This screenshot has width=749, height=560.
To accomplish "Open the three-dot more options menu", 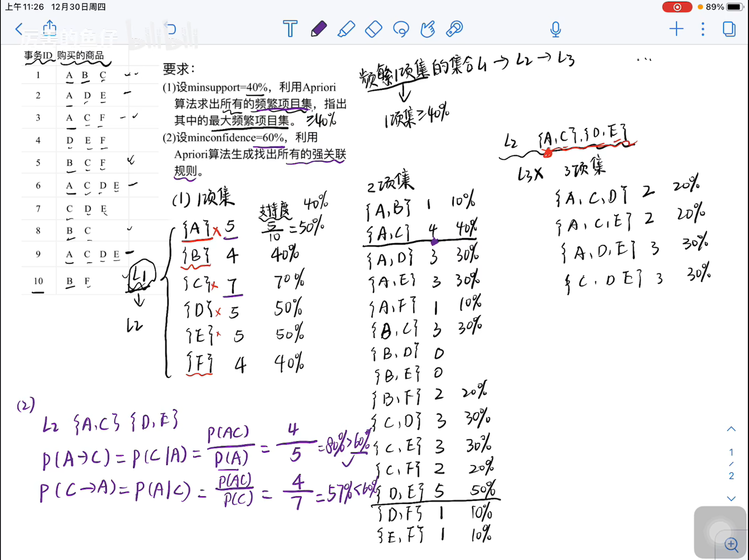I will pyautogui.click(x=703, y=29).
